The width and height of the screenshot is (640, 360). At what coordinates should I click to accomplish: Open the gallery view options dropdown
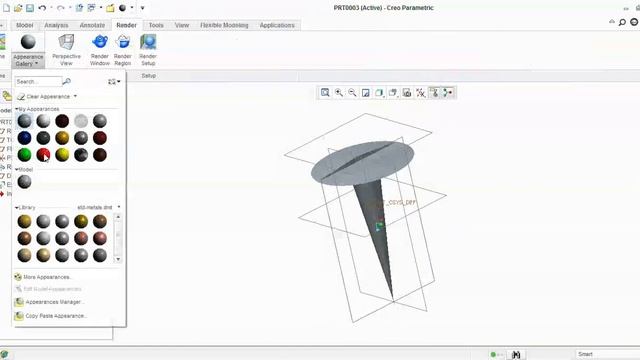(x=114, y=82)
